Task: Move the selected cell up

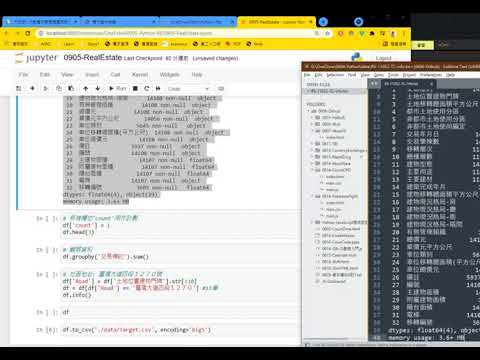Action: [86, 88]
